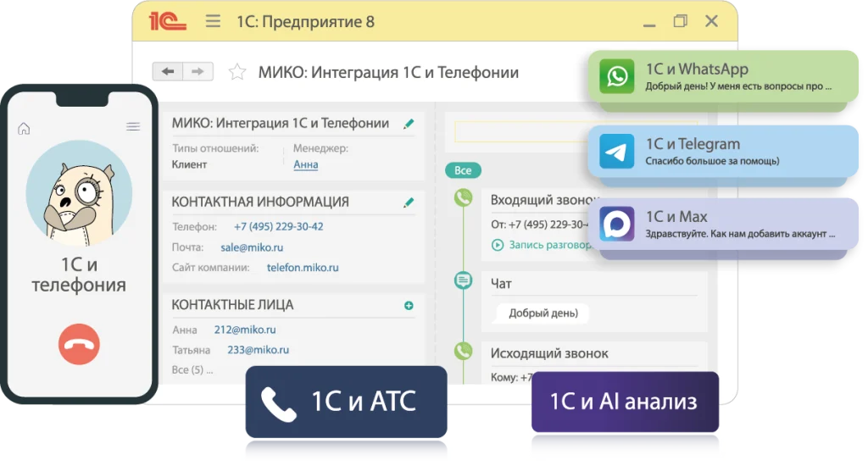This screenshot has width=868, height=466.
Task: Click the back navigation arrow
Action: tap(168, 71)
